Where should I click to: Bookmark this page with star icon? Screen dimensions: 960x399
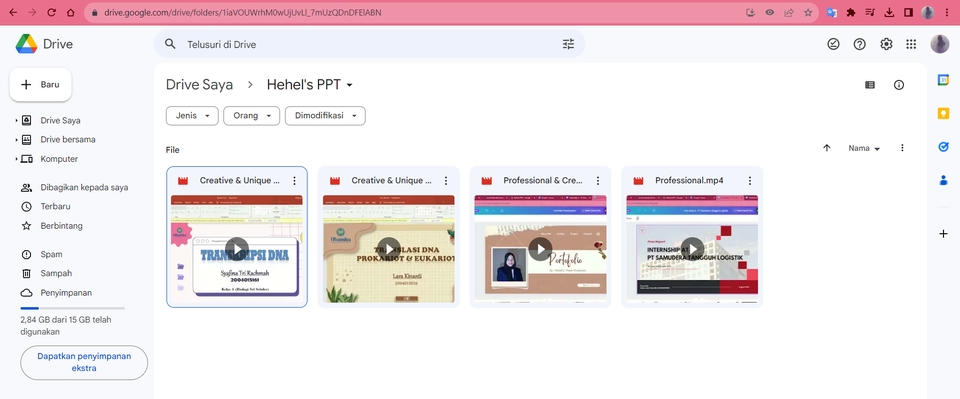(x=808, y=12)
